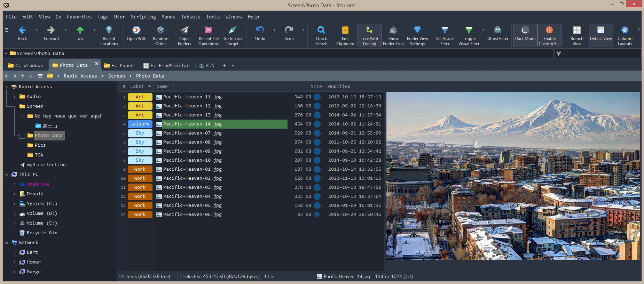The image size is (644, 284).
Task: Collapse the This PC tree node
Action: (x=6, y=175)
